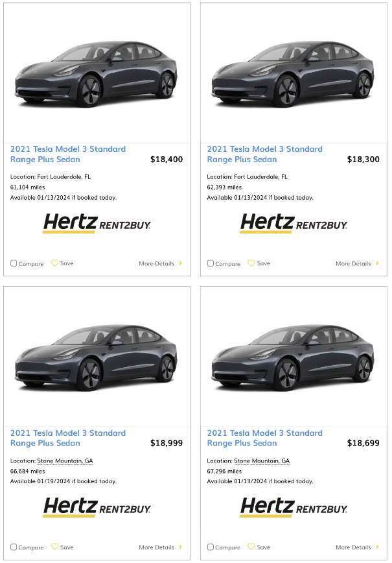
Task: Expand More Details for the $18,699 Tesla
Action: (354, 547)
